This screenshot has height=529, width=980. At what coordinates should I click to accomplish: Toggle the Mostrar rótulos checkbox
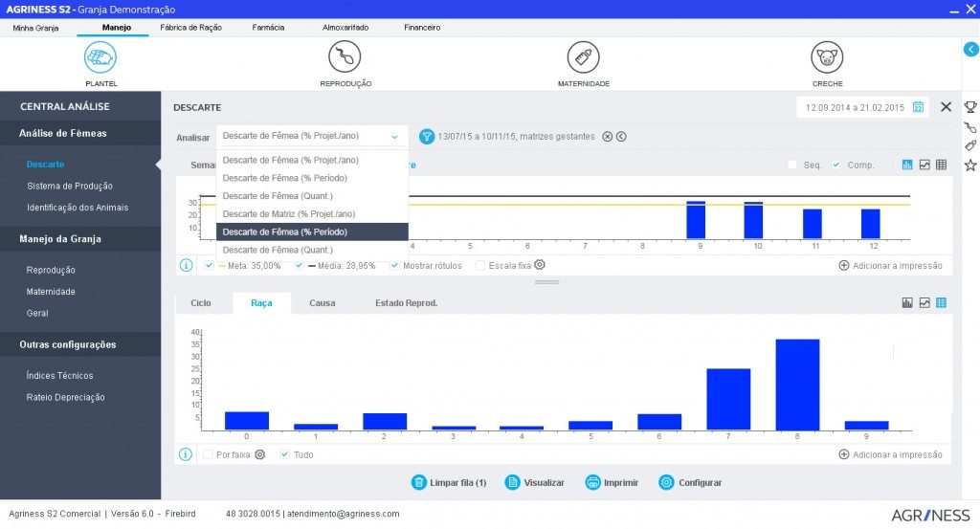(396, 265)
